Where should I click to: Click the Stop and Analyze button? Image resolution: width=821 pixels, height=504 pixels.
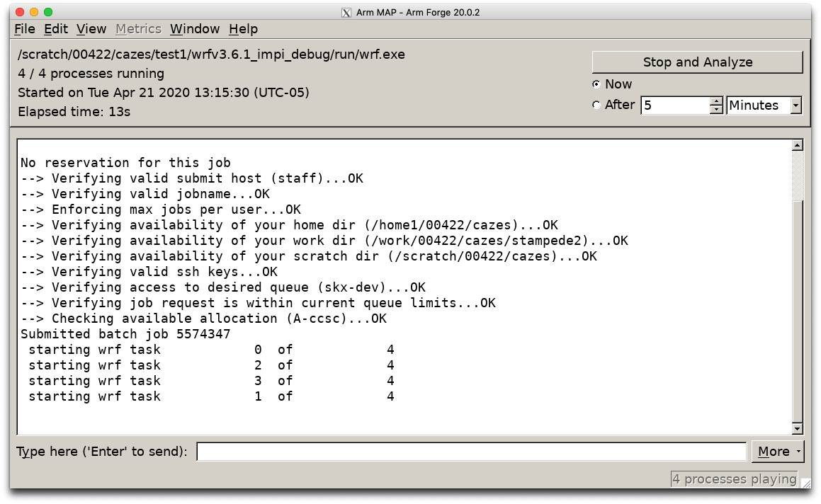point(698,62)
